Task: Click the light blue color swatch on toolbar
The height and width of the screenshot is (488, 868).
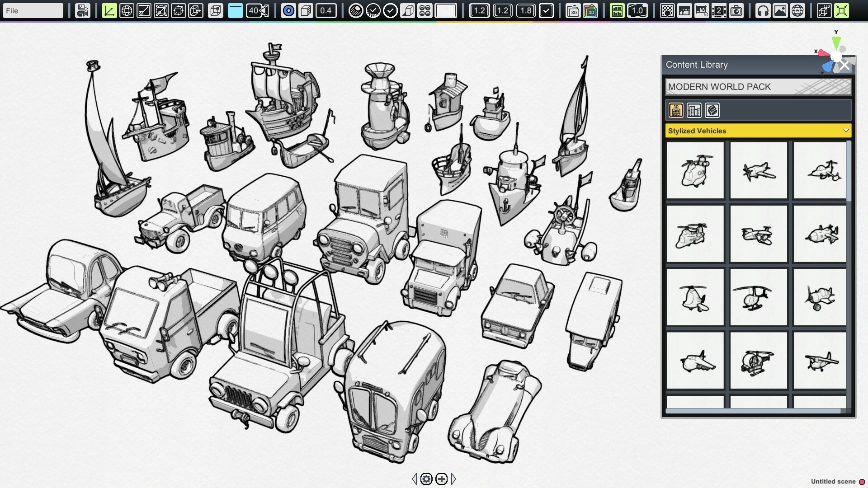Action: pos(236,10)
